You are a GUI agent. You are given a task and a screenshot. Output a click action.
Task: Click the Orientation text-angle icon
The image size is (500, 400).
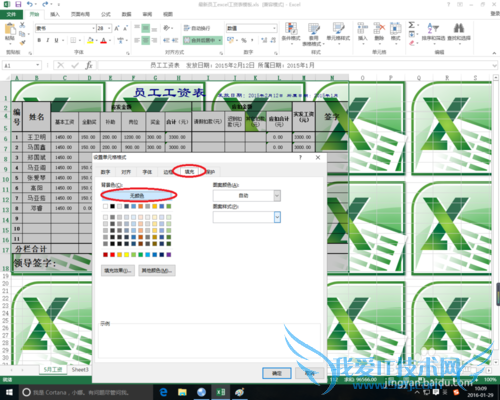point(166,28)
